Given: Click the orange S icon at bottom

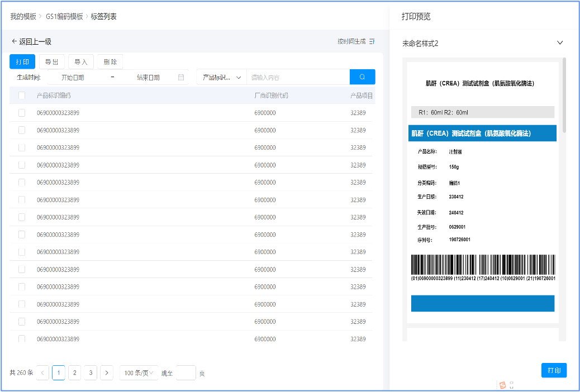Looking at the screenshot, I should tap(502, 385).
